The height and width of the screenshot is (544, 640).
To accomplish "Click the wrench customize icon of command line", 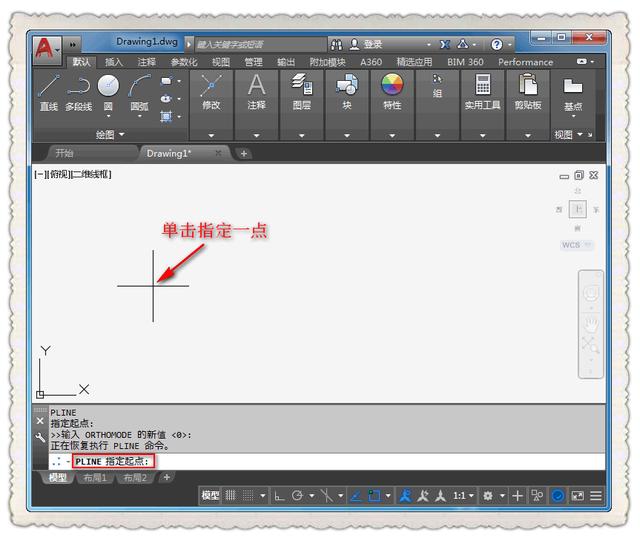I will coord(40,438).
